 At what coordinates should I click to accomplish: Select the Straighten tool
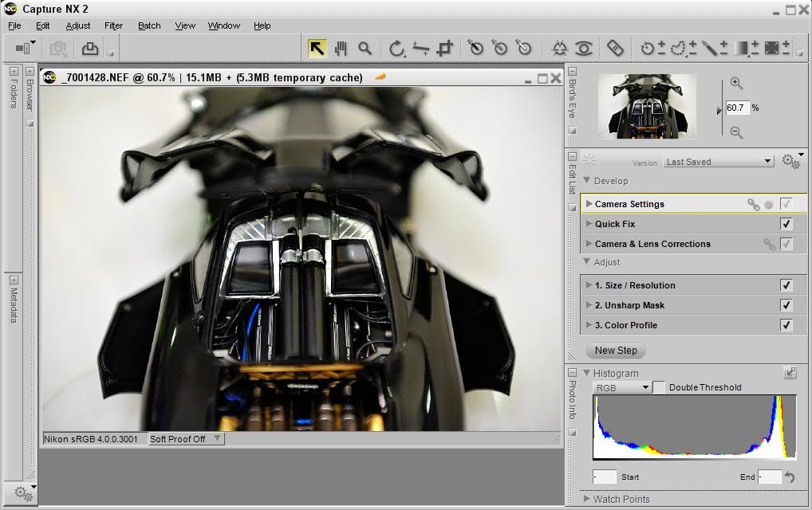click(x=421, y=49)
